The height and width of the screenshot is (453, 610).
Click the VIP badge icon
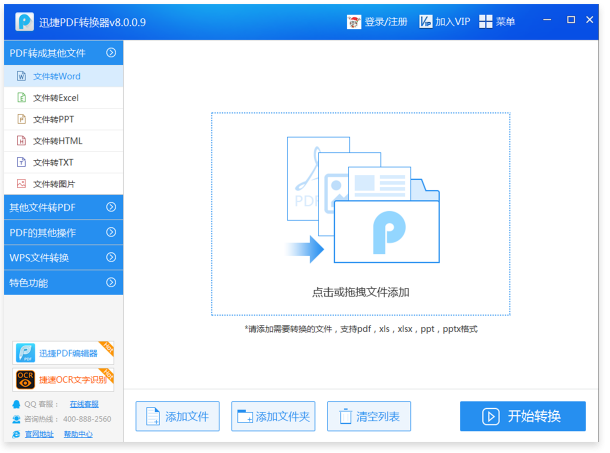(426, 22)
